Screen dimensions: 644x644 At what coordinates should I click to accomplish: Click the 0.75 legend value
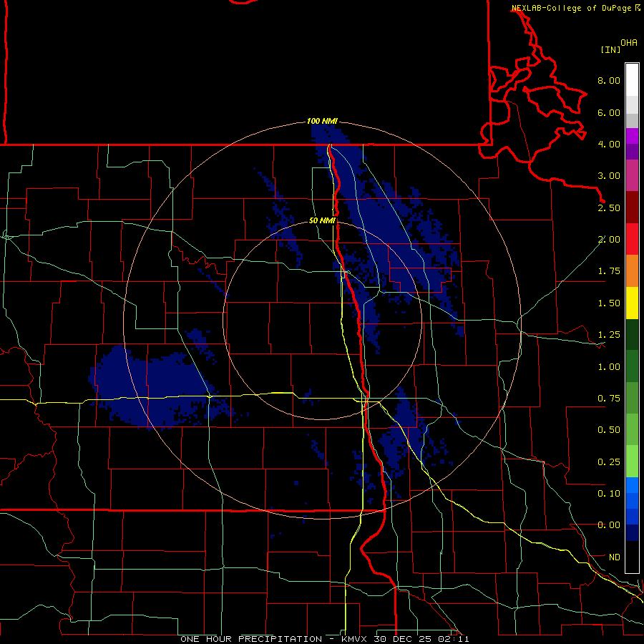609,399
